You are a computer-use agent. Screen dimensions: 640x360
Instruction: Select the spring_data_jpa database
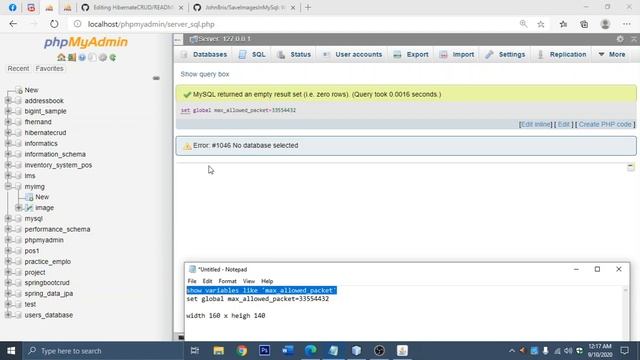click(x=49, y=293)
